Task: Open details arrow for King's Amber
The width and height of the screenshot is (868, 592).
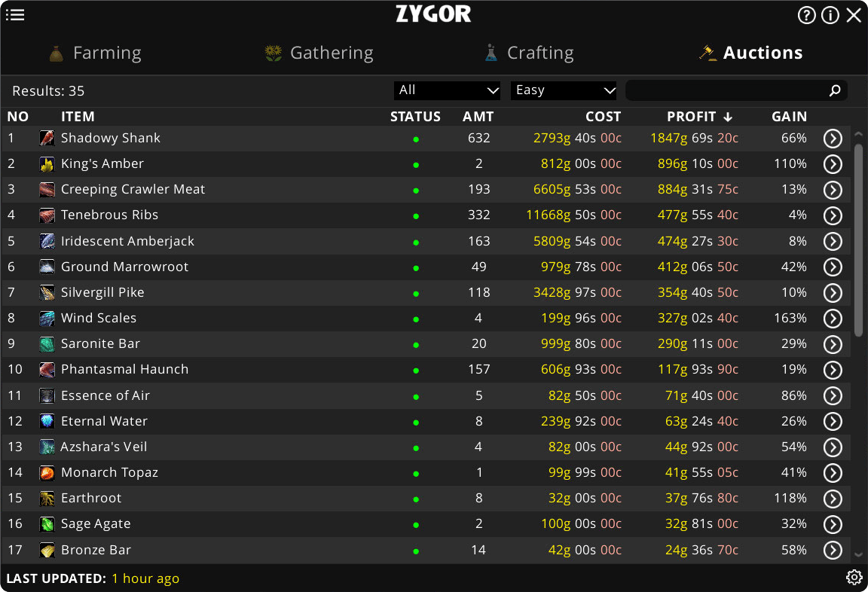Action: coord(833,163)
